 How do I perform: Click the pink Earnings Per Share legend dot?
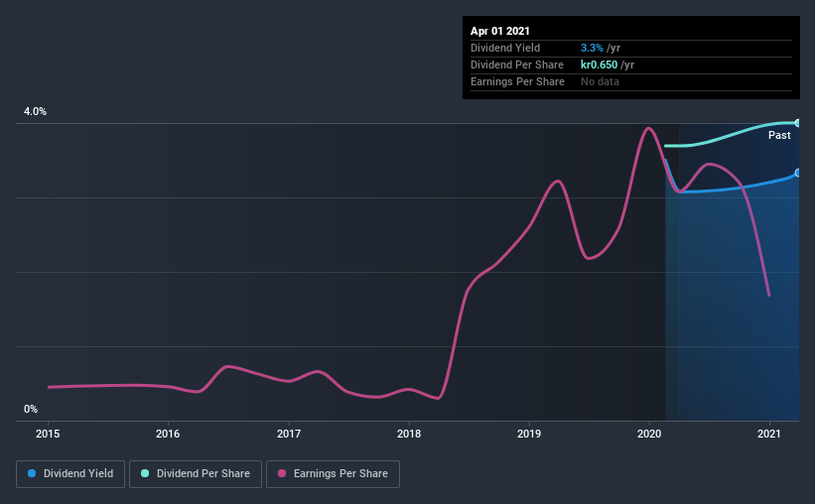pyautogui.click(x=282, y=473)
